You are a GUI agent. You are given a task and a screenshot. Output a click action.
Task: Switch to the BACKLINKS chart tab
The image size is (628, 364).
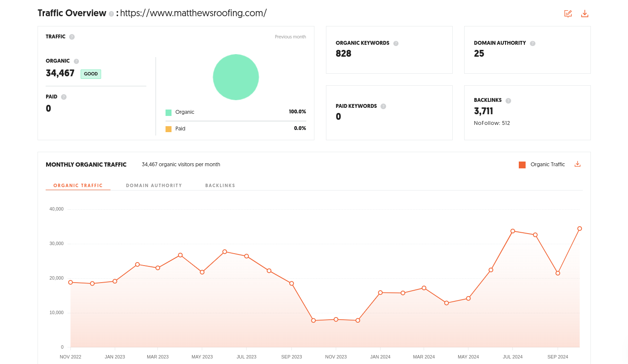point(220,185)
